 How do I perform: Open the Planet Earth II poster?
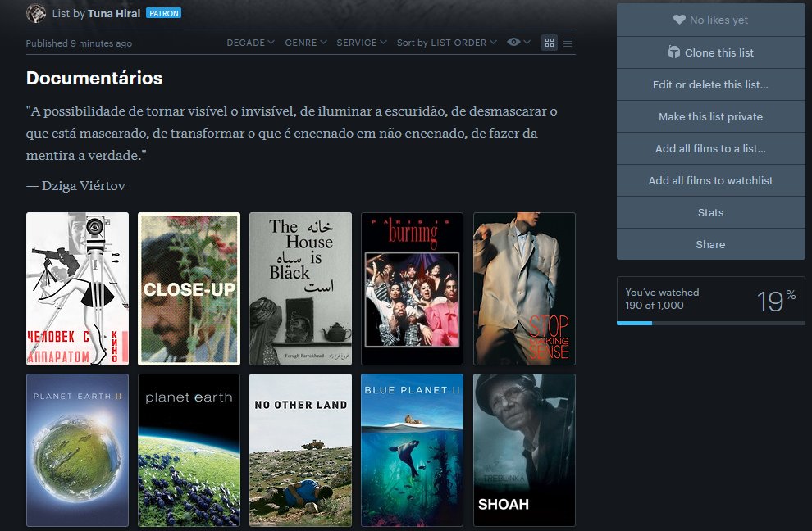tap(77, 450)
